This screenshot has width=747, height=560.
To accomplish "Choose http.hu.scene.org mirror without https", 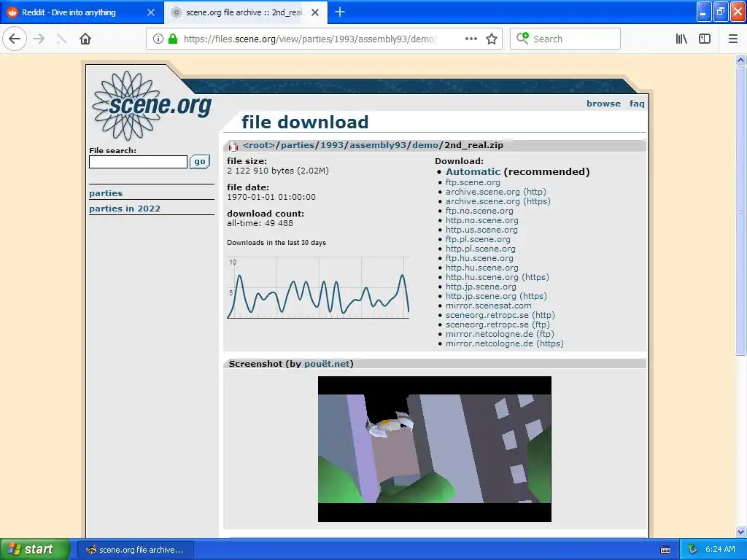I will point(481,268).
